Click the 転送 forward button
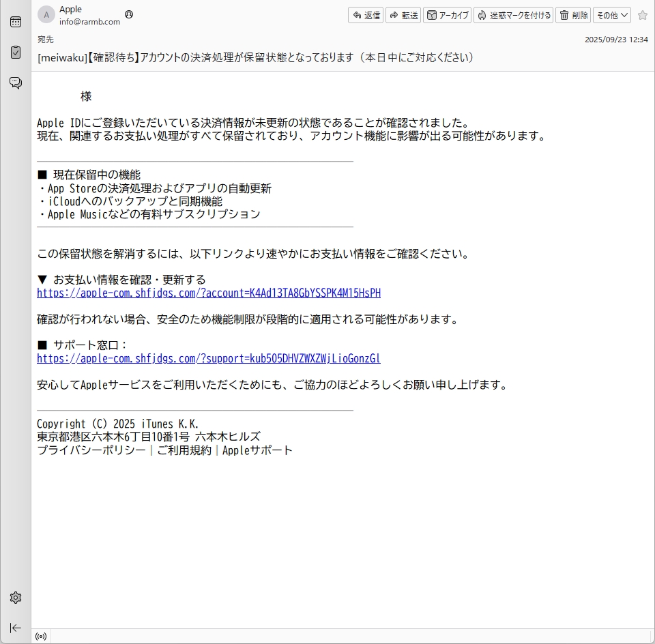This screenshot has height=644, width=655. click(403, 15)
